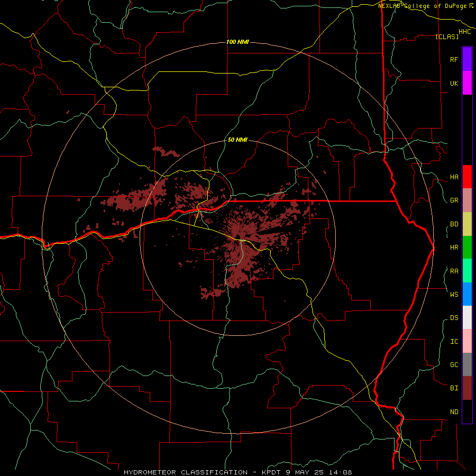Screen dimensions: 476x476
Task: Click the DS legend label
Action: click(454, 318)
